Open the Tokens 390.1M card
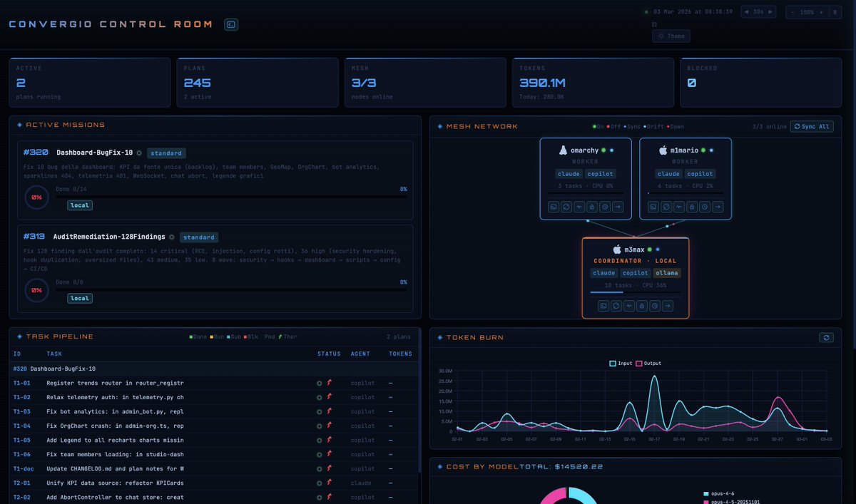This screenshot has width=856, height=504. click(x=593, y=83)
